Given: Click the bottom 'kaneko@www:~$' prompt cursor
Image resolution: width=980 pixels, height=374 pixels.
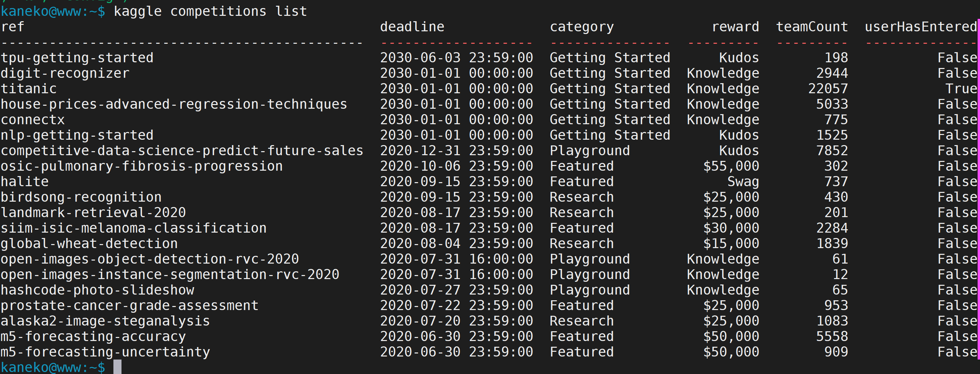Looking at the screenshot, I should tap(117, 367).
